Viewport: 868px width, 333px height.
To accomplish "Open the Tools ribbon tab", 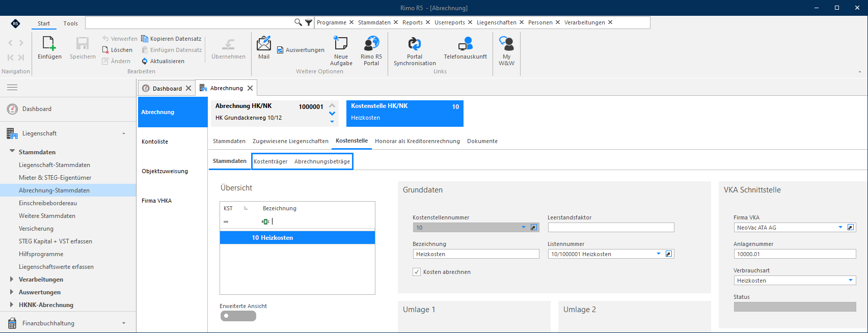I will pyautogui.click(x=71, y=23).
